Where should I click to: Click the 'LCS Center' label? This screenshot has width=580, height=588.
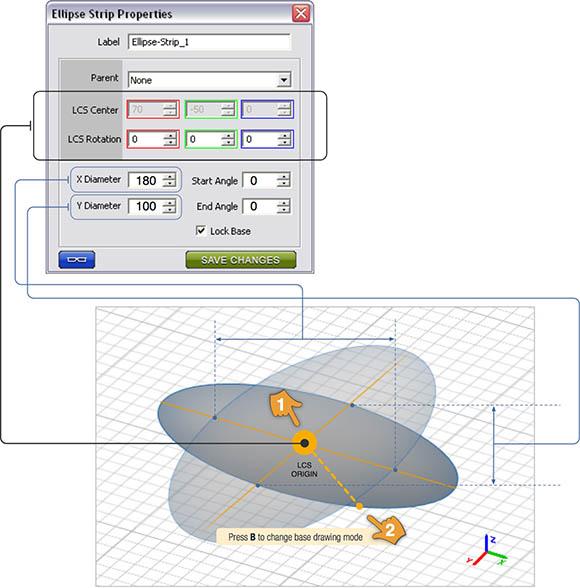coord(95,110)
